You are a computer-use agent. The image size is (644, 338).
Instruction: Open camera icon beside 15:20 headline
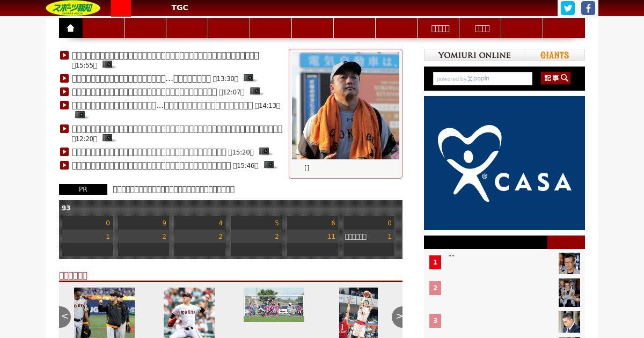[265, 151]
